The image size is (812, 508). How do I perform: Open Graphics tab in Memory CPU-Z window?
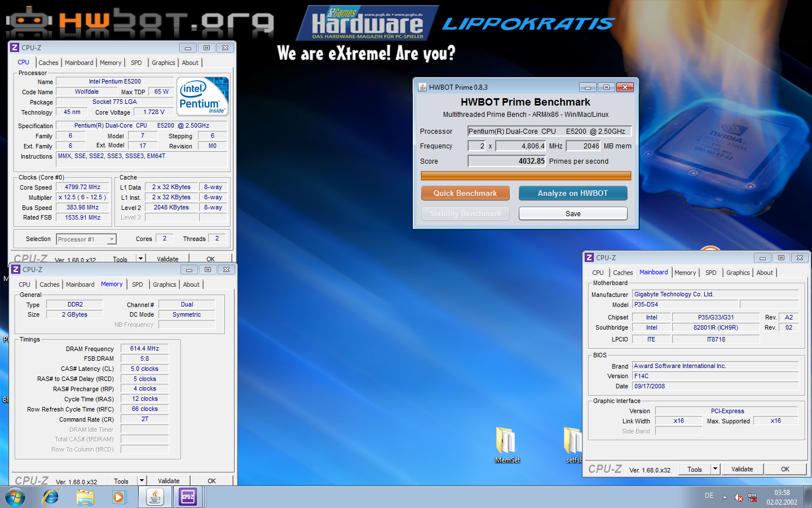click(x=165, y=284)
